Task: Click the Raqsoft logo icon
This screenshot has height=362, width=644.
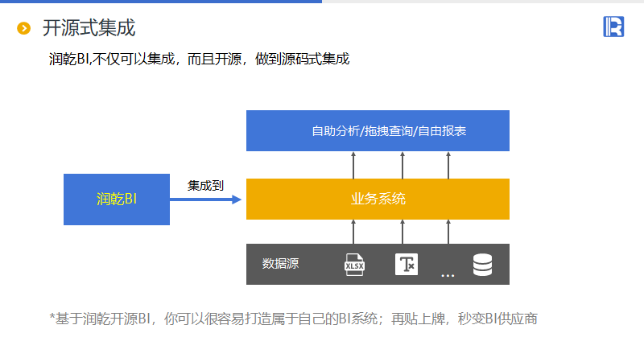Action: tap(613, 27)
